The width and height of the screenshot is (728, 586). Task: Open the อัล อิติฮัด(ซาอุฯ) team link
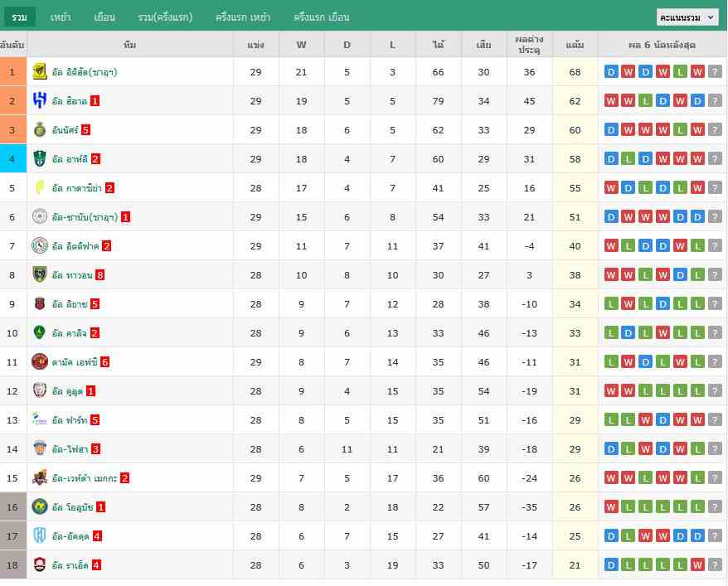[x=85, y=72]
